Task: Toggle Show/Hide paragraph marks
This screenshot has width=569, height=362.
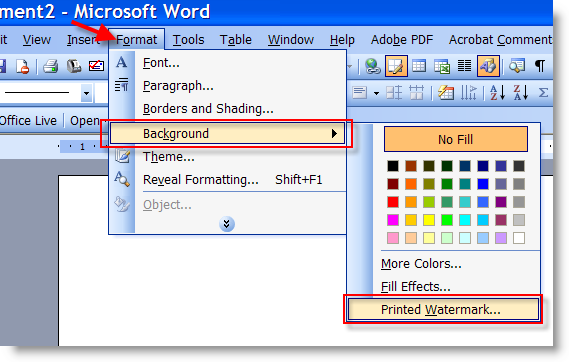Action: (x=540, y=66)
